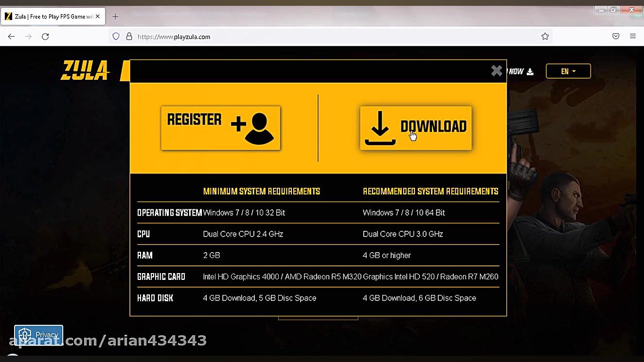Maximize the browser window
Image resolution: width=644 pixels, height=362 pixels.
point(613,10)
